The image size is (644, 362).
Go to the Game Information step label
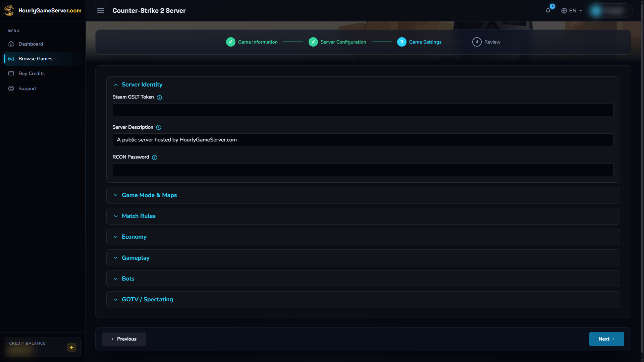pos(258,42)
